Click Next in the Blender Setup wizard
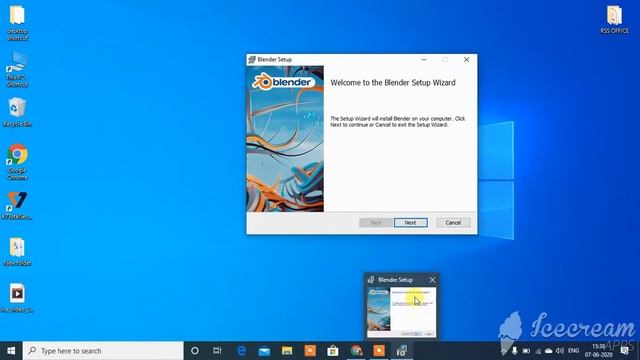Viewport: 640px width, 360px height. point(411,222)
